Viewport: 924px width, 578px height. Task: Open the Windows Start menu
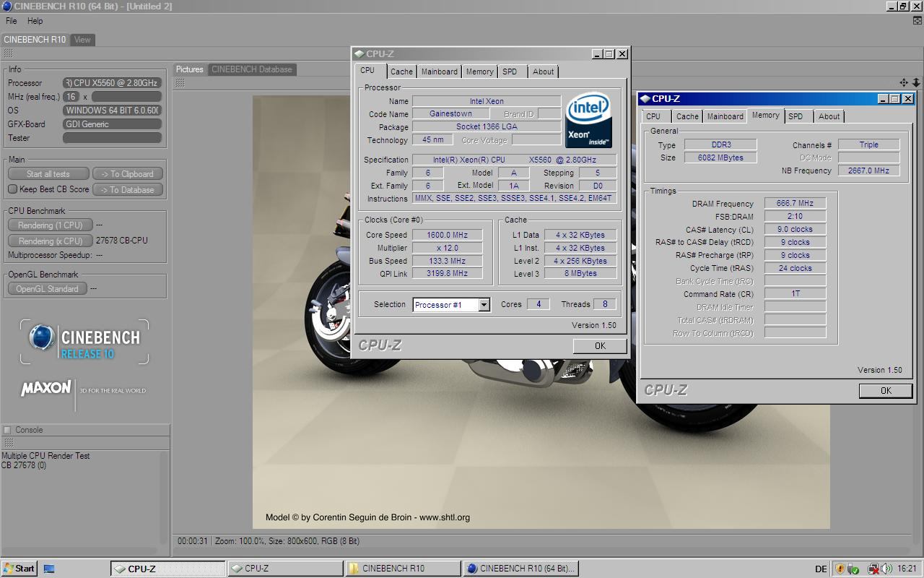pos(19,569)
